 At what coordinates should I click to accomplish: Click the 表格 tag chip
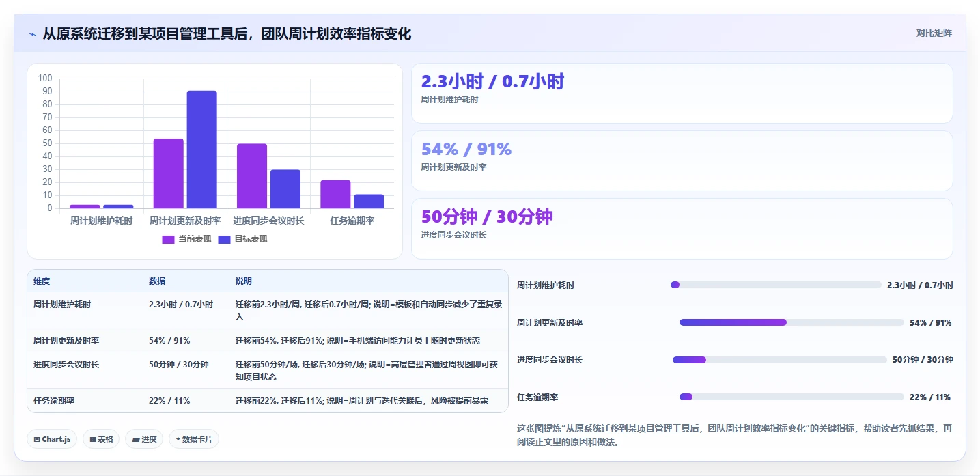[x=101, y=439]
